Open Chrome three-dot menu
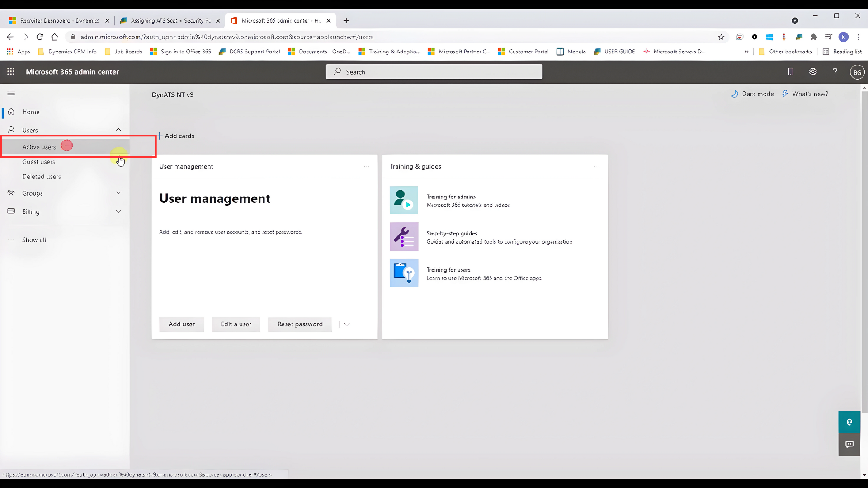 click(x=858, y=37)
